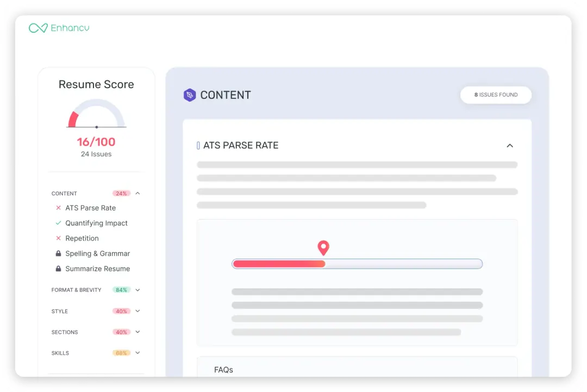Click the lock icon beside Spelling & Grammar
The width and height of the screenshot is (587, 392).
(58, 253)
